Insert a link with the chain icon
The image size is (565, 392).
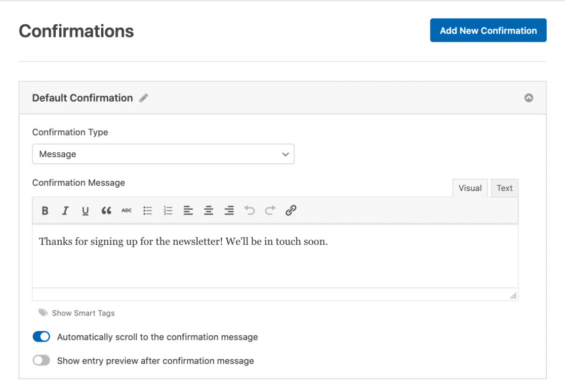[x=291, y=210]
